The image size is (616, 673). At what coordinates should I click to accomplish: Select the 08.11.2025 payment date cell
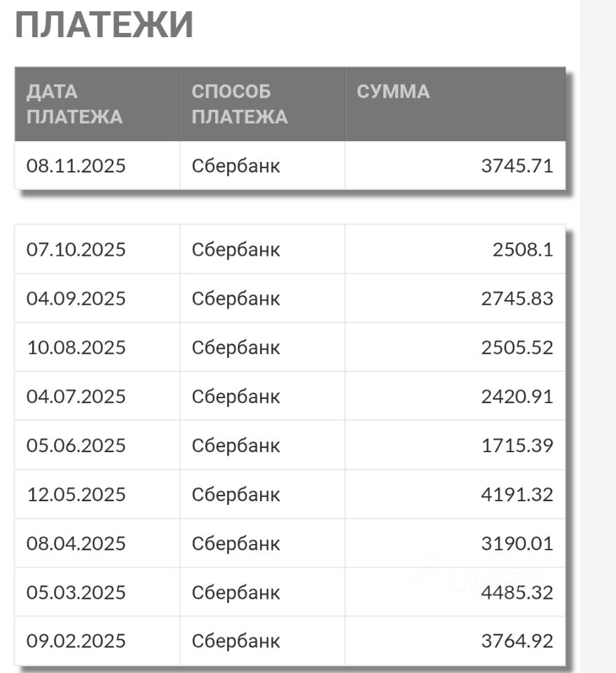coord(76,166)
